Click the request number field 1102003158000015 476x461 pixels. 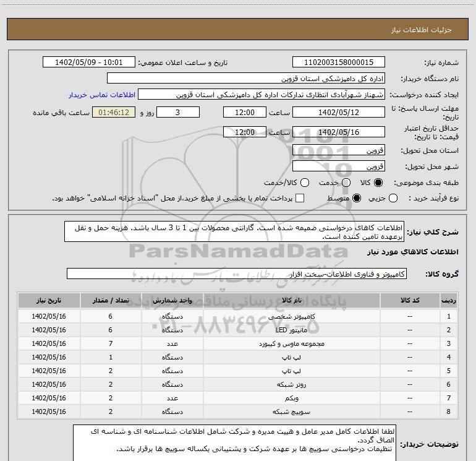(339, 62)
